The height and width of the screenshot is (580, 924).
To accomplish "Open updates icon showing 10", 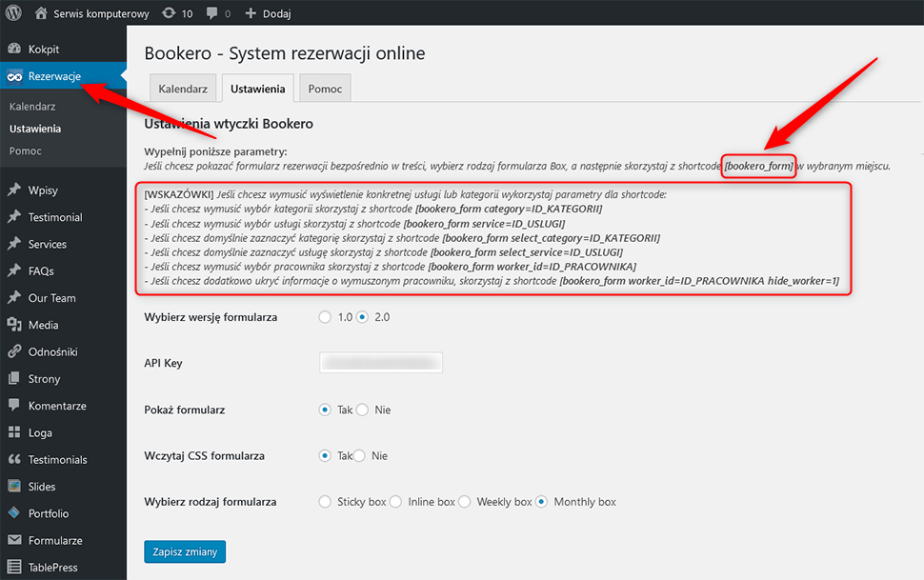I will [169, 13].
